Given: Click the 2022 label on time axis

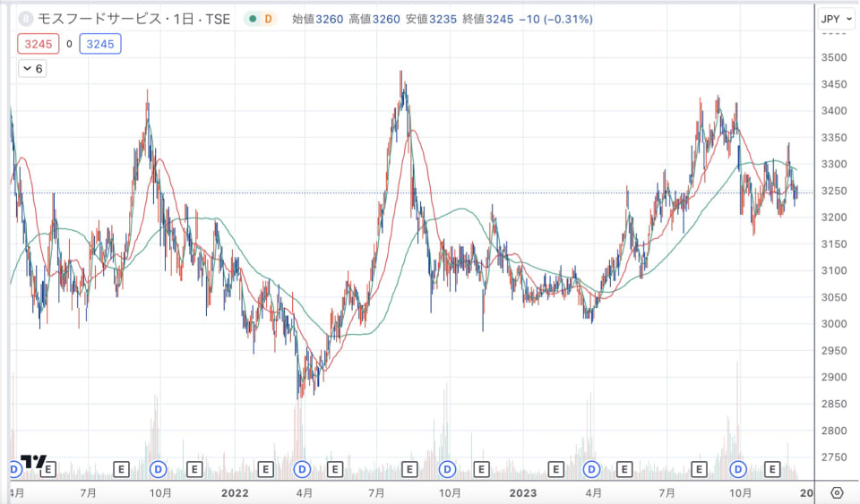Looking at the screenshot, I should [x=235, y=493].
